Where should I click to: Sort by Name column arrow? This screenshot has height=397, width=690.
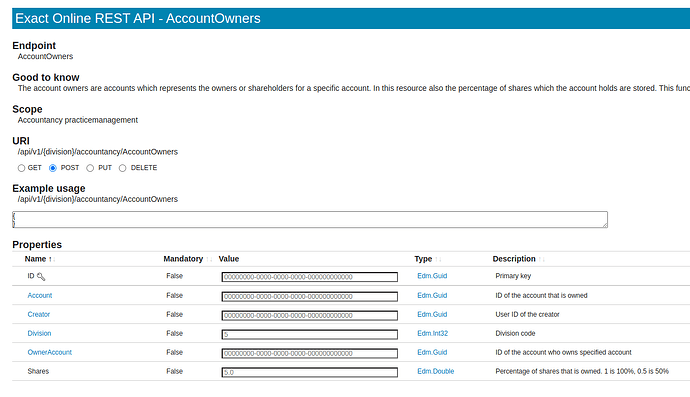click(x=51, y=259)
